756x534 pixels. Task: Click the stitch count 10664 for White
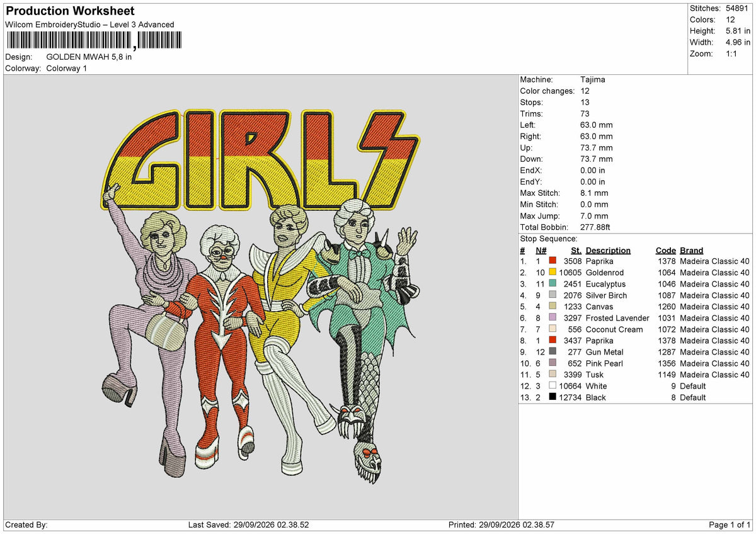pos(570,385)
